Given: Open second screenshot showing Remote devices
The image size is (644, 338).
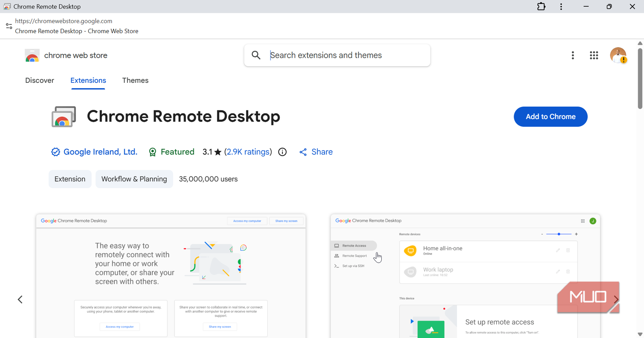Looking at the screenshot, I should 465,276.
